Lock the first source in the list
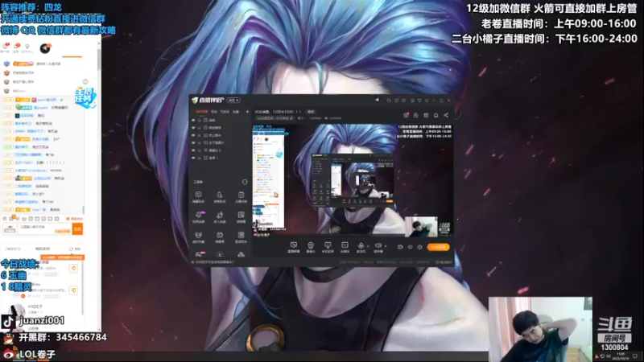Image resolution: width=644 pixels, height=362 pixels. point(200,120)
